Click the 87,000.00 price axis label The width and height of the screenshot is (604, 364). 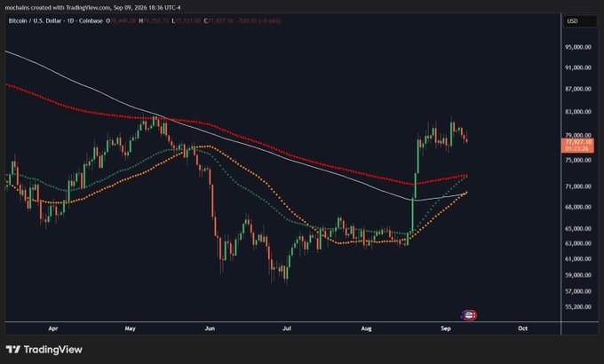[578, 89]
